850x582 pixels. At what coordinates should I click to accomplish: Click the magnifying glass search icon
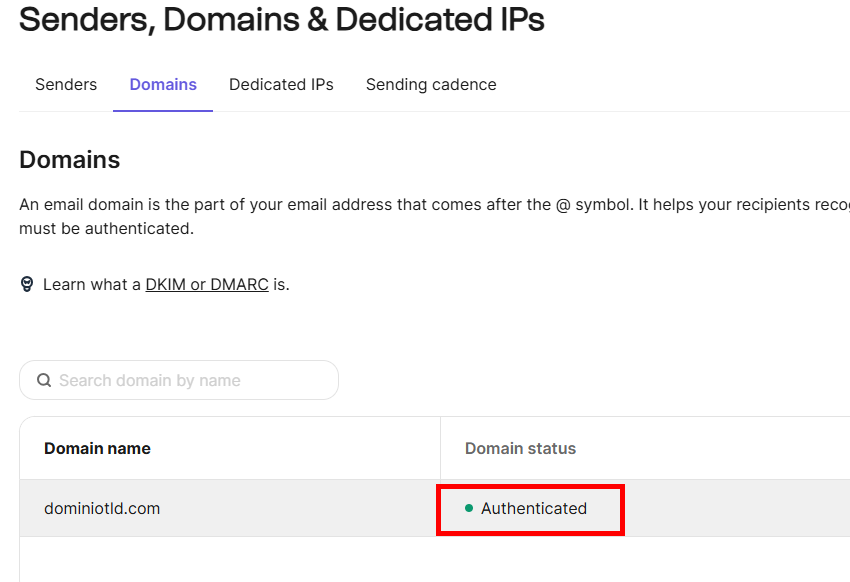click(44, 380)
